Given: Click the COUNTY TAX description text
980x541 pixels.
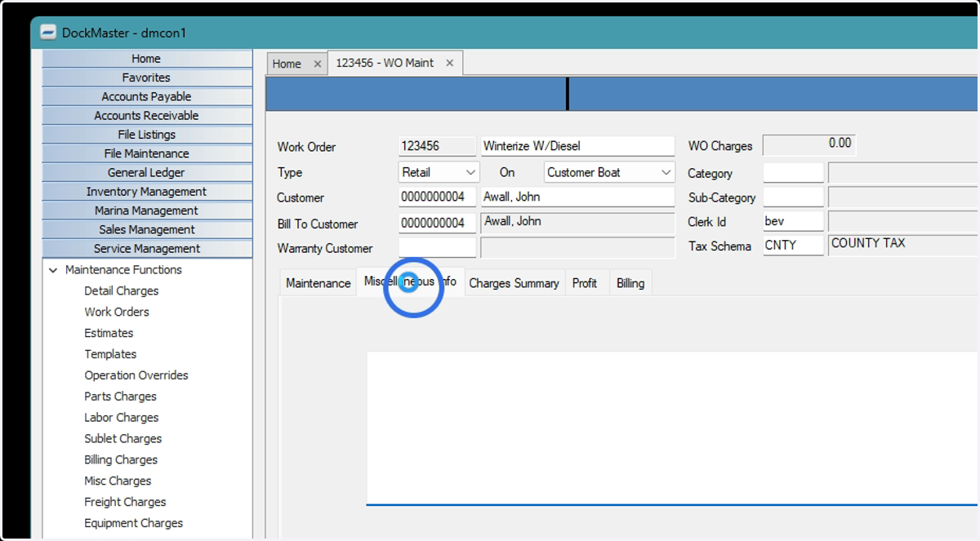Looking at the screenshot, I should pos(868,243).
